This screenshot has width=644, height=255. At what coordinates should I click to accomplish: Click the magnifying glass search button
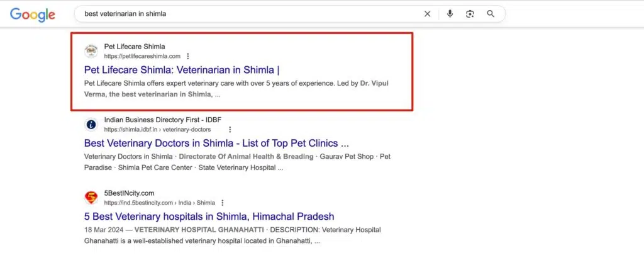pyautogui.click(x=491, y=14)
